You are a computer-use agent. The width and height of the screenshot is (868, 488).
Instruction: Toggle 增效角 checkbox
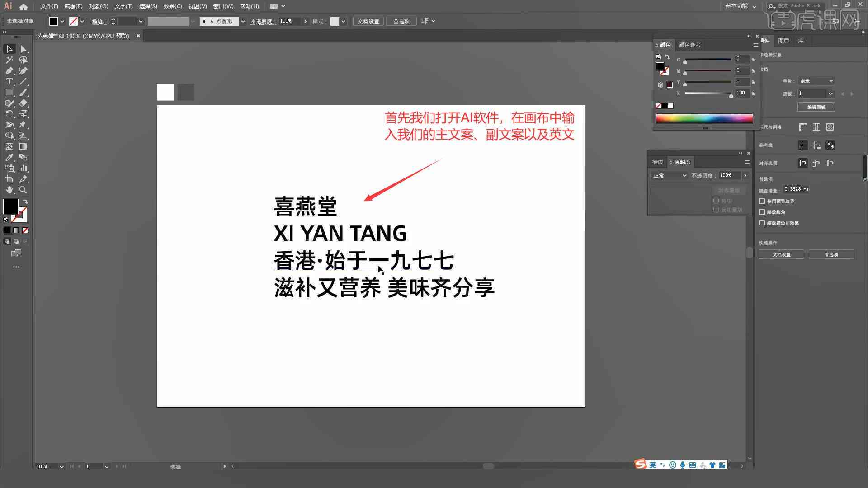click(763, 211)
